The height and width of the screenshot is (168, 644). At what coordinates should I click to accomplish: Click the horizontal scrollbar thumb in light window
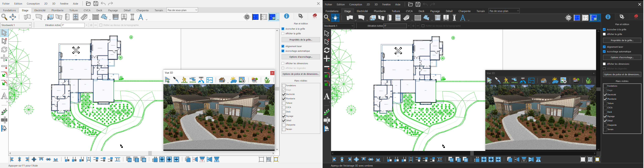tap(150, 153)
